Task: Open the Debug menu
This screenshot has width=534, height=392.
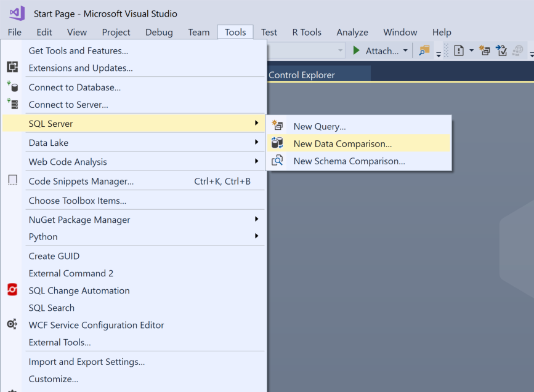Action: (159, 32)
